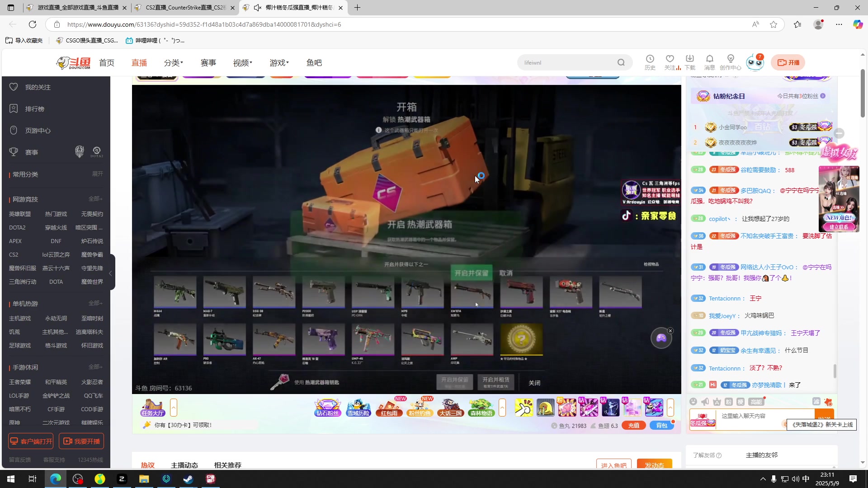Open the user avatar with badge 7

[x=755, y=62]
